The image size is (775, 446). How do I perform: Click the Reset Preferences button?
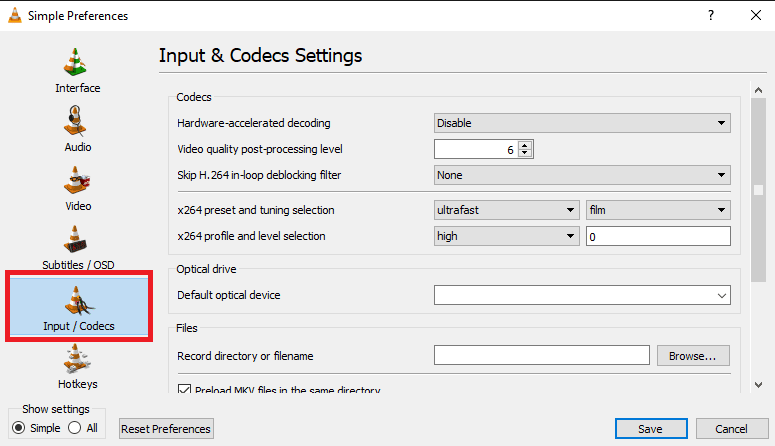(166, 429)
